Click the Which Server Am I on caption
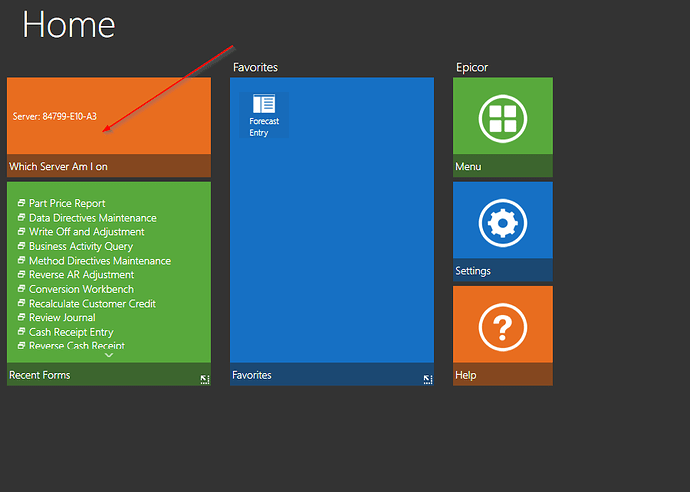 pyautogui.click(x=59, y=166)
